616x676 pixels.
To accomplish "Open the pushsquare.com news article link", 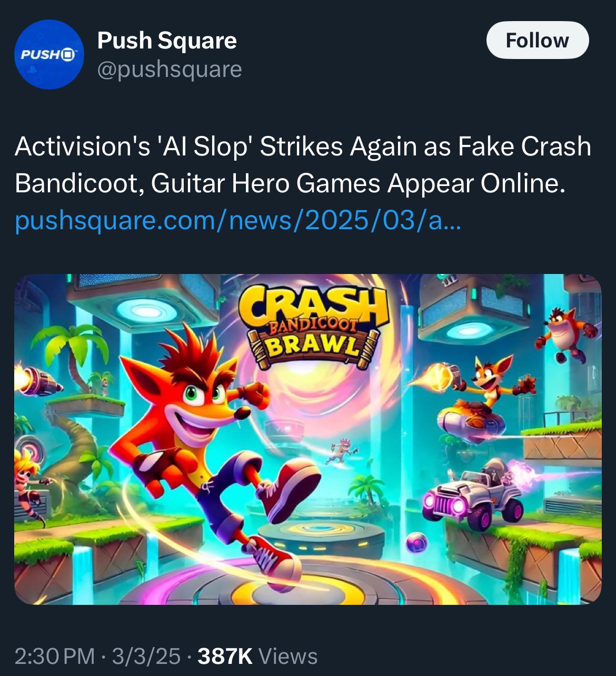I will [238, 220].
